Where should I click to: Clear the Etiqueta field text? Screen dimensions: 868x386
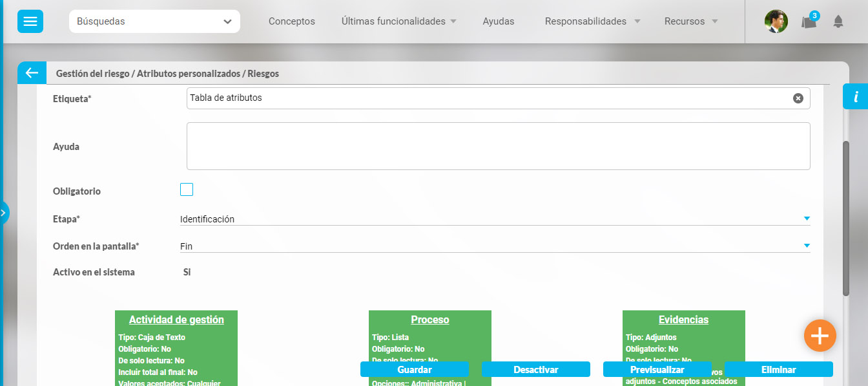click(798, 98)
